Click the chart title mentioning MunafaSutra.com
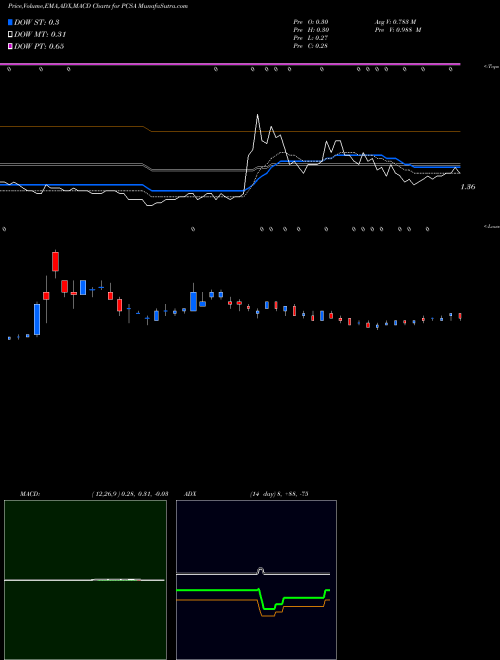This screenshot has height=660, width=500. click(98, 6)
